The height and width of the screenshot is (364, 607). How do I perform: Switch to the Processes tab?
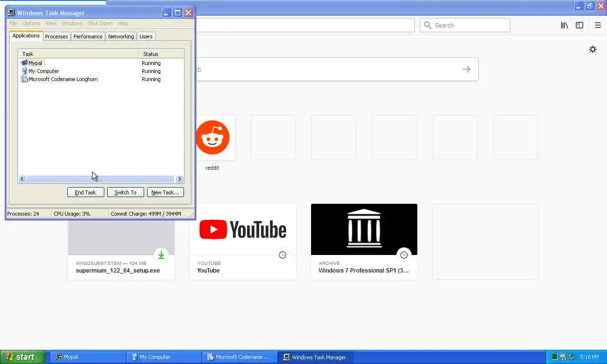coord(56,36)
